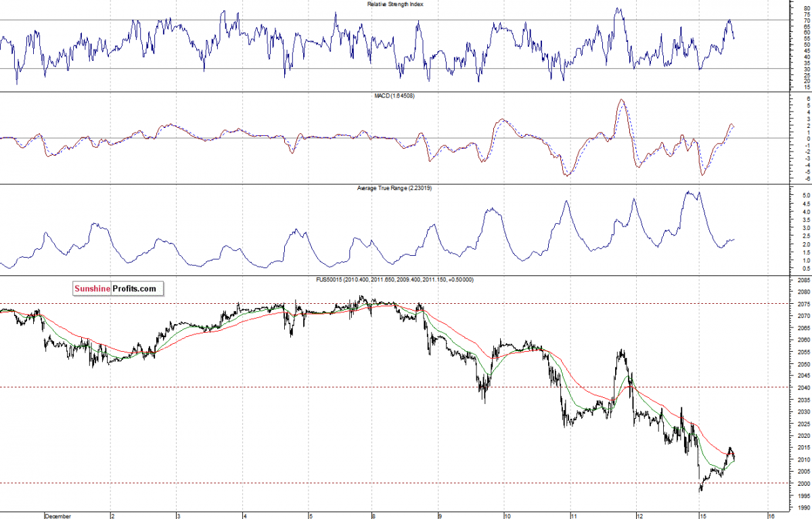Screen dimensions: 812x519
Task: Click the December label on date axis
Action: click(59, 516)
